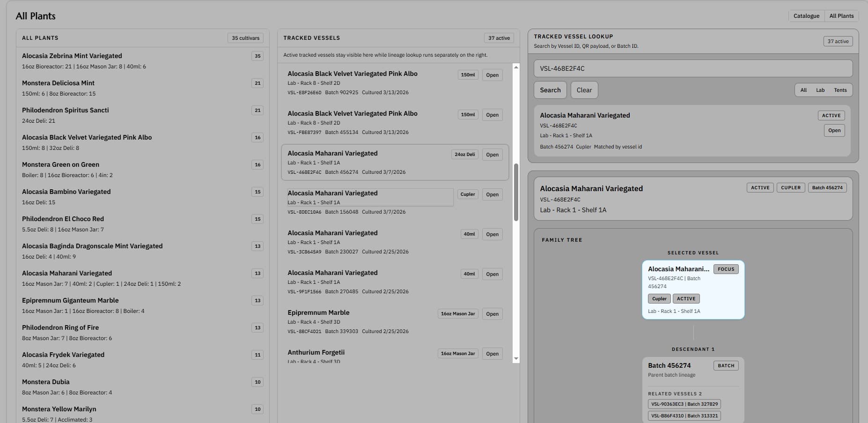
Task: Open the Alocasia Maharani Variegated lookup result
Action: [834, 130]
